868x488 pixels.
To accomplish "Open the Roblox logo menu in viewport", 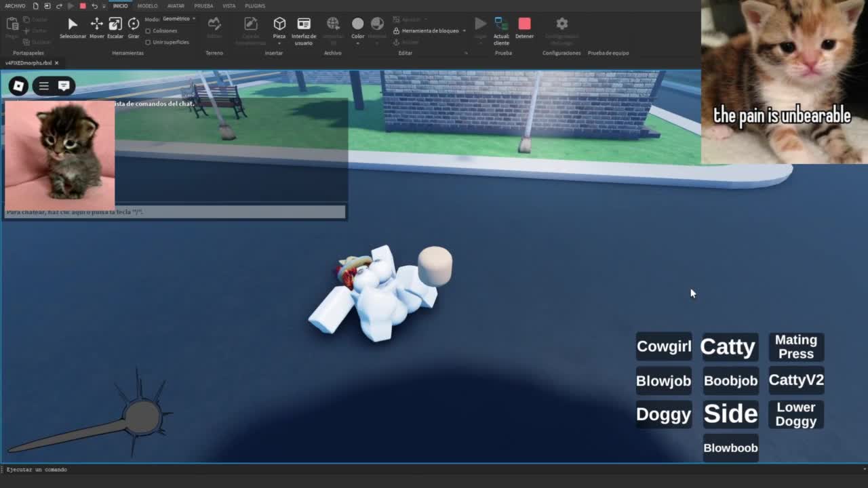I will tap(18, 86).
